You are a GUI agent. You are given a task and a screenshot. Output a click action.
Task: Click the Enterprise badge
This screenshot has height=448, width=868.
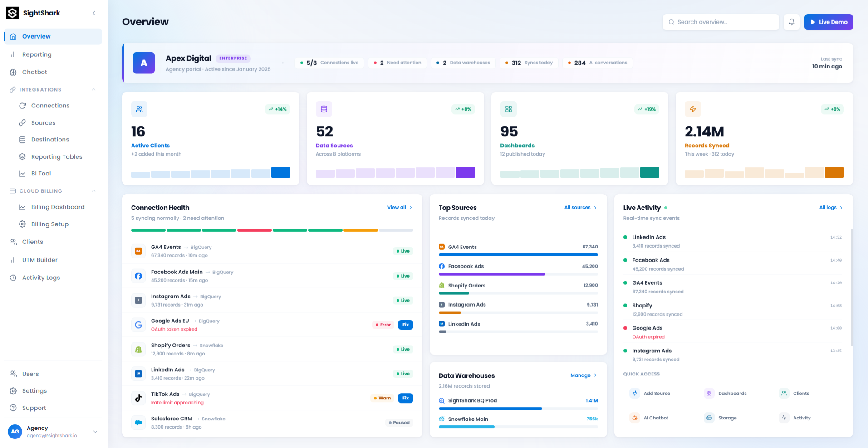click(233, 58)
